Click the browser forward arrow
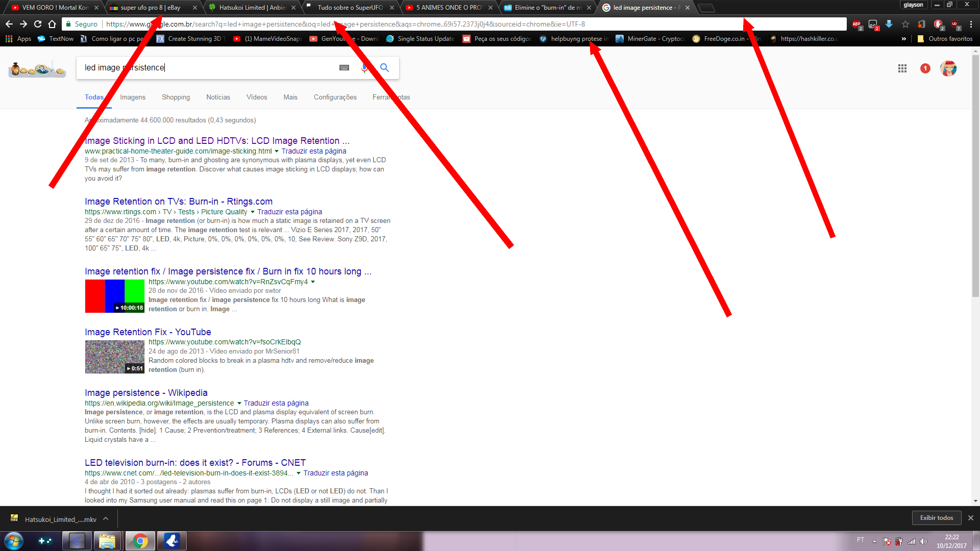This screenshot has height=551, width=980. [23, 24]
